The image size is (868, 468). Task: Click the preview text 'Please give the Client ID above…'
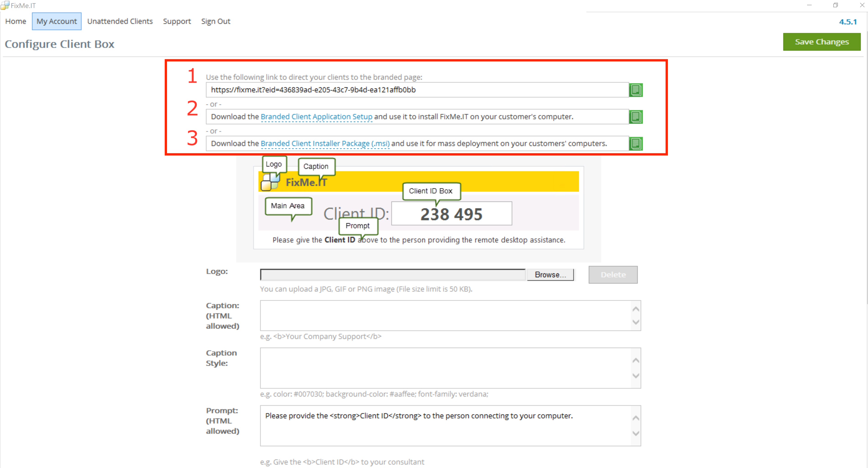[x=419, y=240]
